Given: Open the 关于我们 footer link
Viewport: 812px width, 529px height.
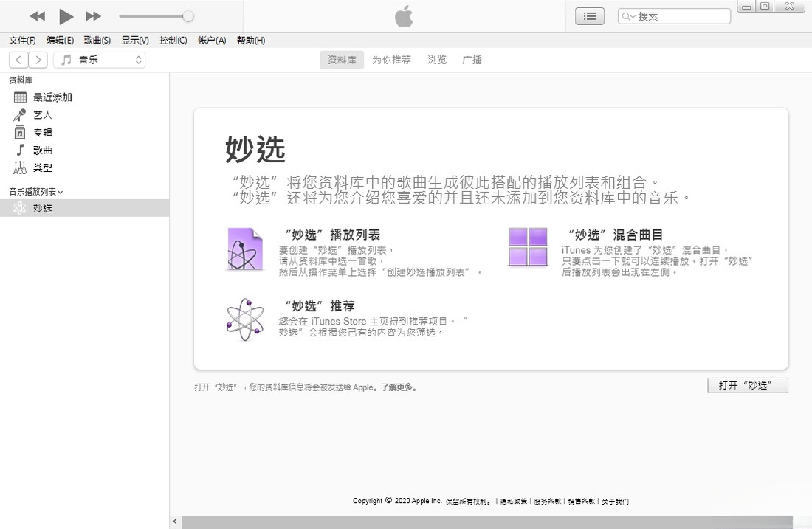Looking at the screenshot, I should (615, 502).
